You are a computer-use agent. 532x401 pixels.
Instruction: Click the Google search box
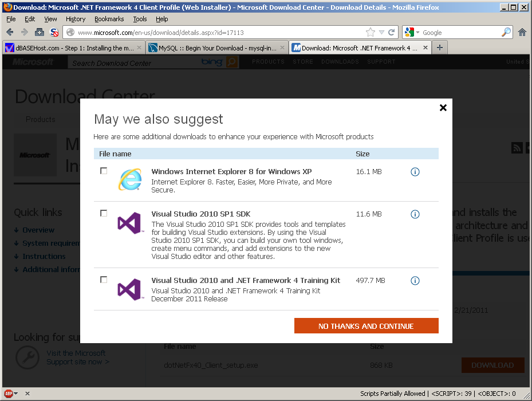click(x=460, y=33)
